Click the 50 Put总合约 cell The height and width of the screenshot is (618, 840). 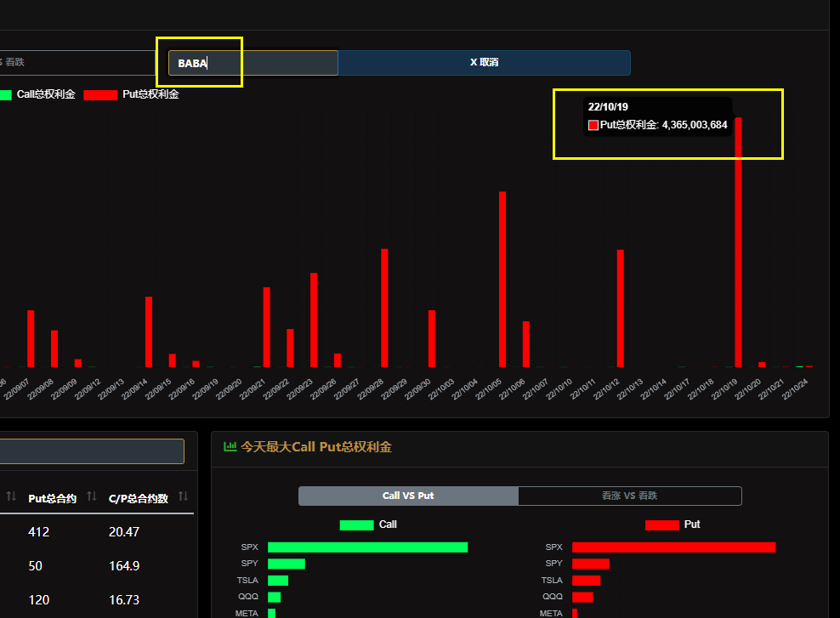[36, 566]
